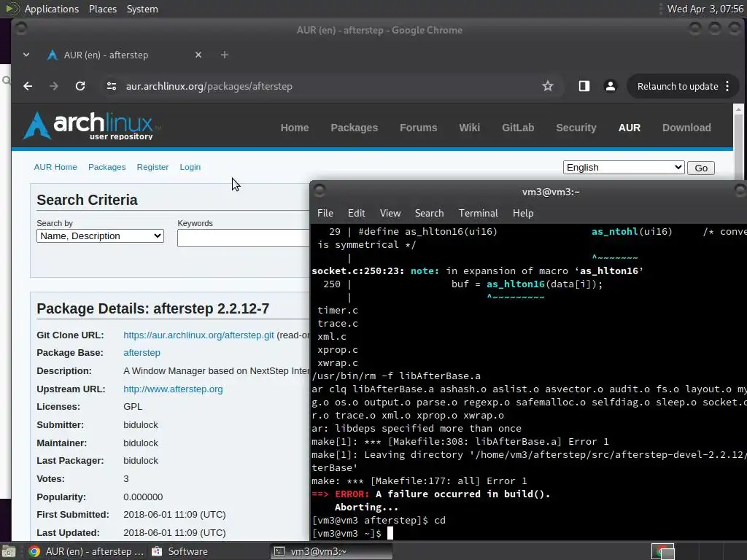The height and width of the screenshot is (560, 747).
Task: Click the show desktop icon in taskbar
Action: (9, 551)
